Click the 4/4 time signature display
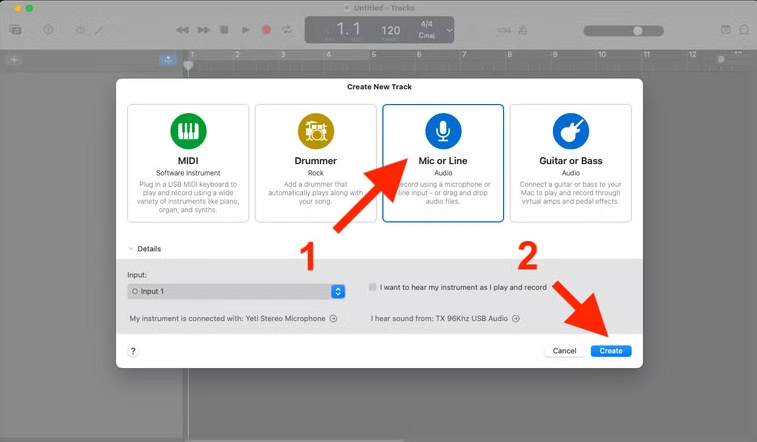Screen dimensions: 757x442 tap(426, 24)
